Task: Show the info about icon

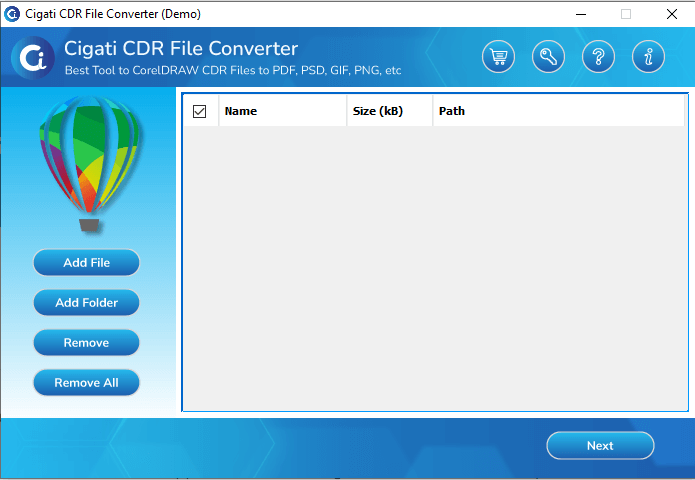Action: tap(648, 57)
